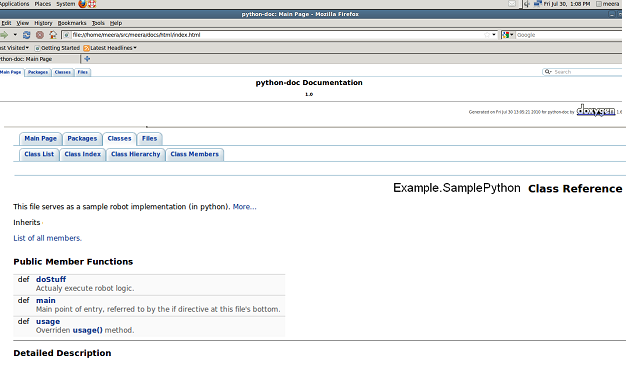Open the Bookmarks menu
Screen dimensions: 626x375
tap(72, 23)
